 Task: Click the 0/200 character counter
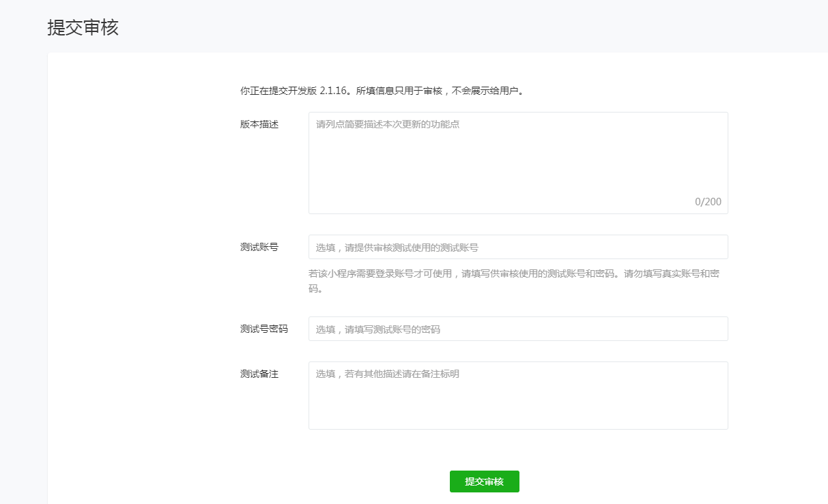[x=708, y=202]
